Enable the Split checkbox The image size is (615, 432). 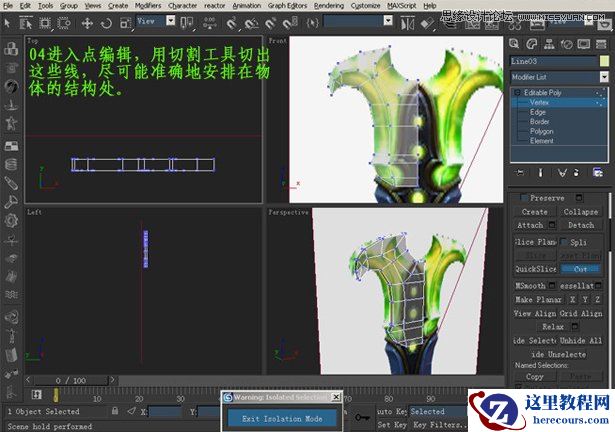(564, 242)
